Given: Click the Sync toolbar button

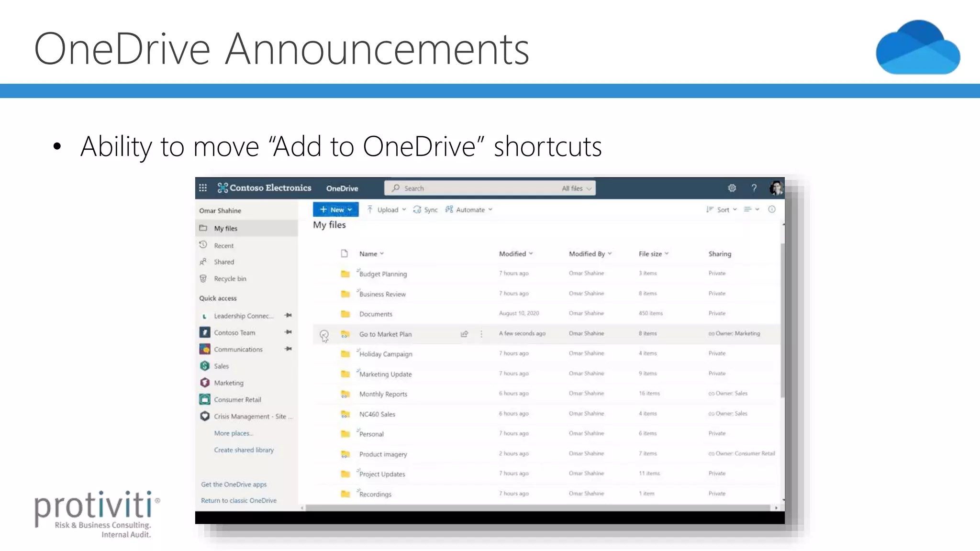Looking at the screenshot, I should tap(425, 209).
